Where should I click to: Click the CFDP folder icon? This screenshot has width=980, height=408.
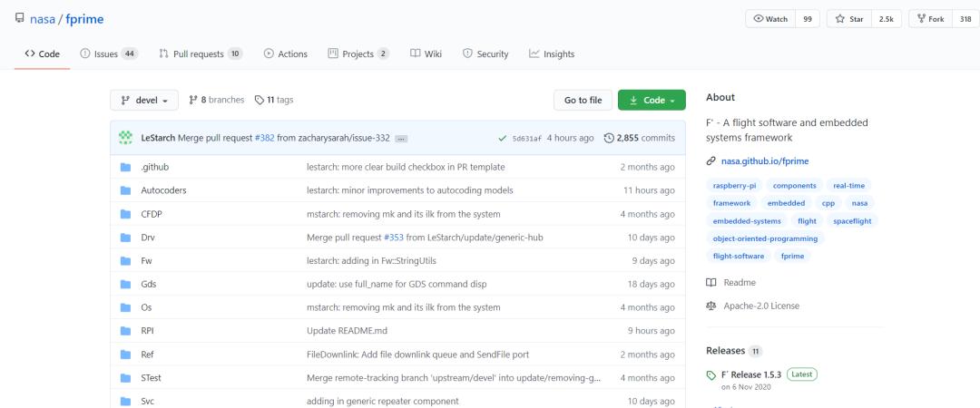[x=125, y=214]
